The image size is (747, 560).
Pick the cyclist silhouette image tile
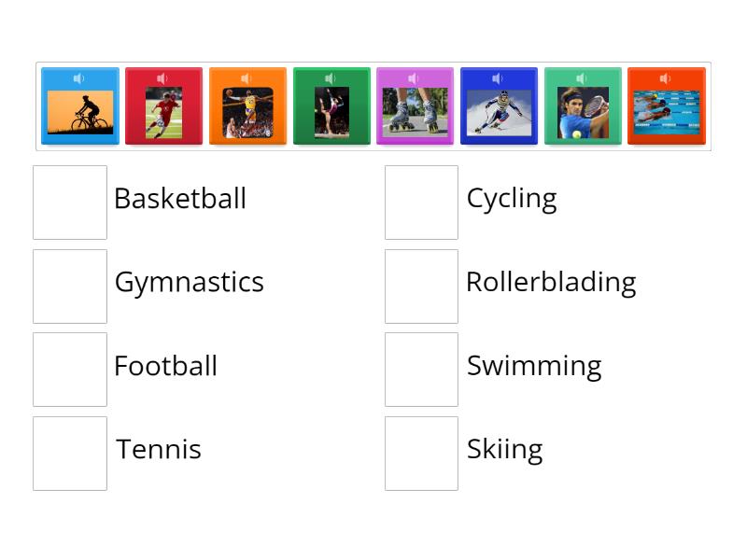point(80,112)
